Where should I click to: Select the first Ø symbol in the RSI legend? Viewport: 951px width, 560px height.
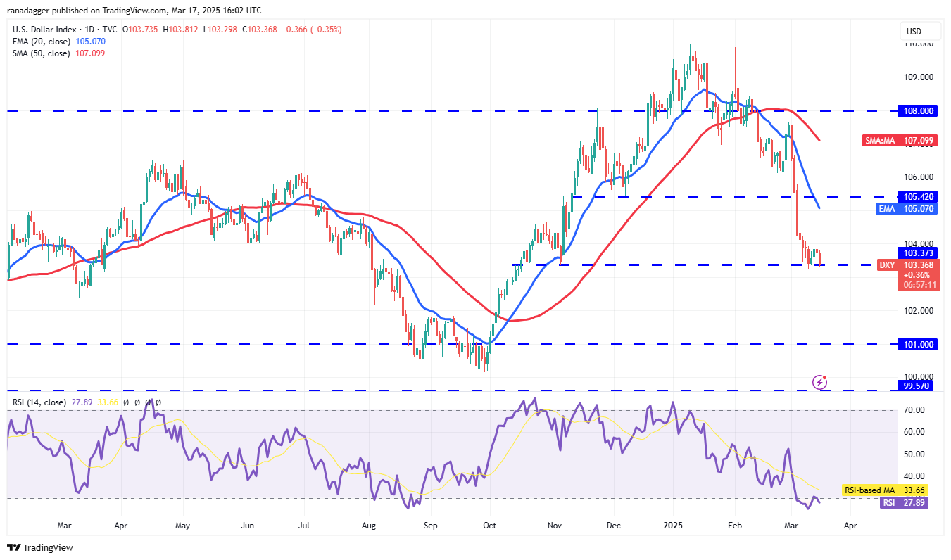[126, 402]
